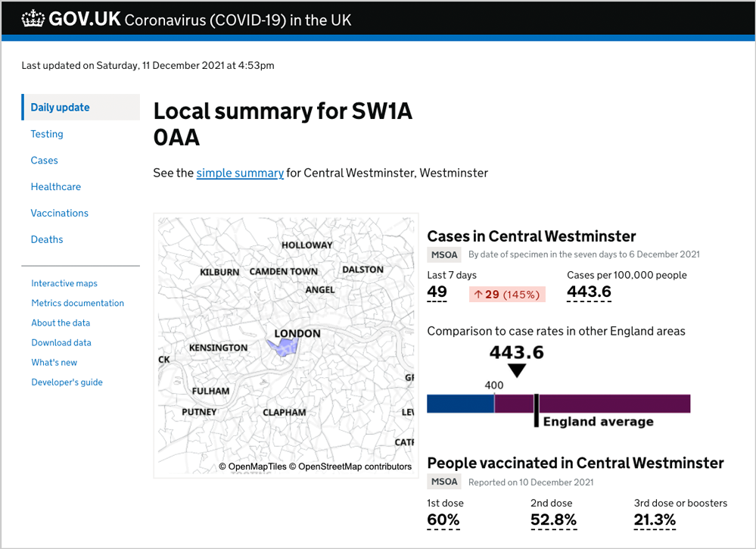Open Metrics documentation link

click(x=78, y=303)
